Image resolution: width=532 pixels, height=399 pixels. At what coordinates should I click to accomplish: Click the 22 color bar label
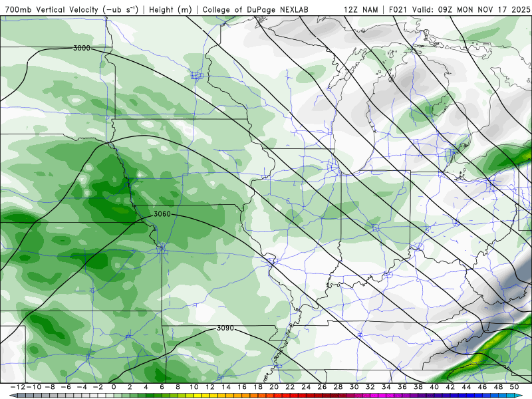(x=290, y=387)
